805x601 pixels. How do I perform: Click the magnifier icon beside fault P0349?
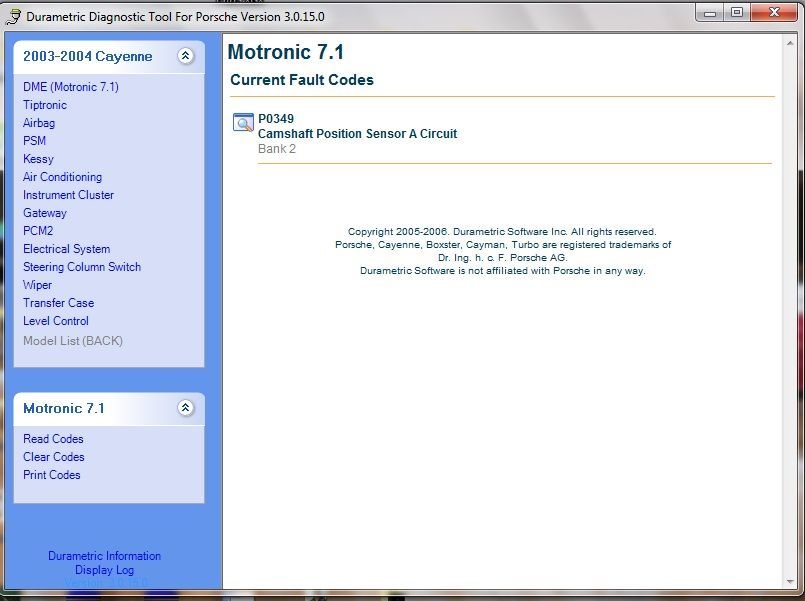click(x=243, y=123)
